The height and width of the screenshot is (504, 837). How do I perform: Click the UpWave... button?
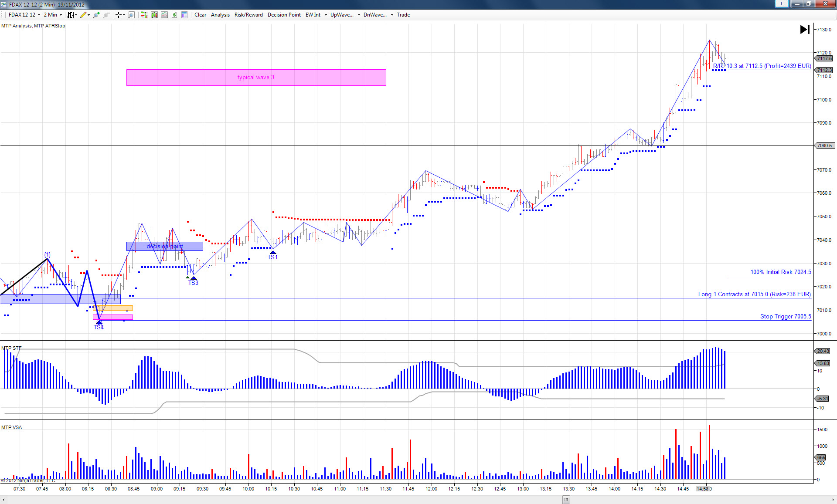[x=342, y=15]
